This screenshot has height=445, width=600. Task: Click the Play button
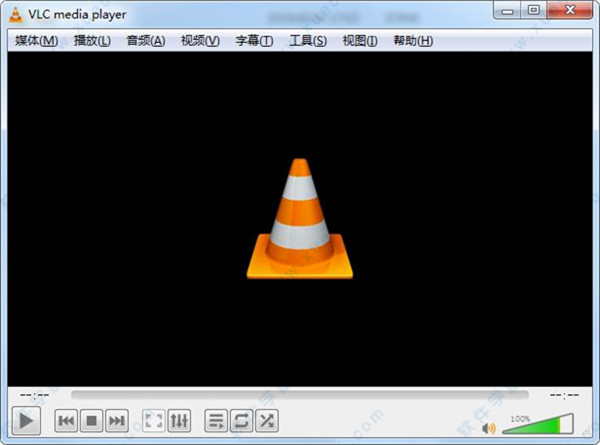coord(26,421)
